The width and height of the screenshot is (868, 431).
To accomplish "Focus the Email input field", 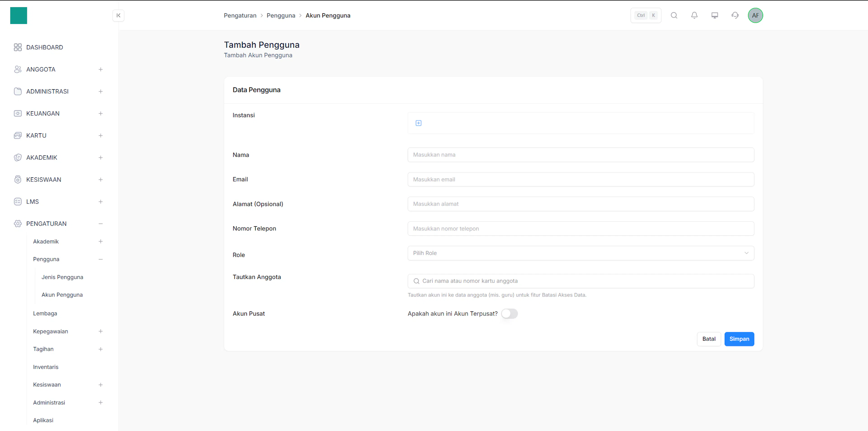I will [580, 180].
